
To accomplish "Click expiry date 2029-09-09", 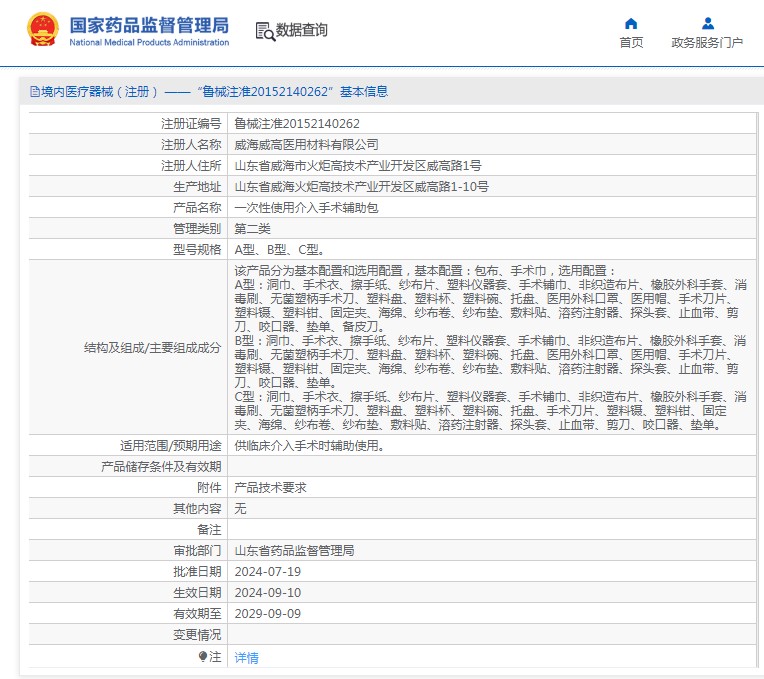I will click(267, 613).
